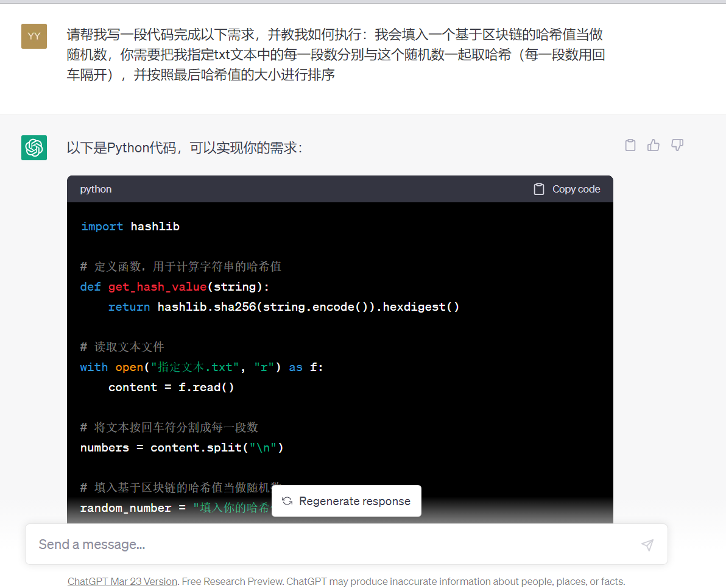
Task: Click the clipboard icon in code header
Action: point(538,189)
